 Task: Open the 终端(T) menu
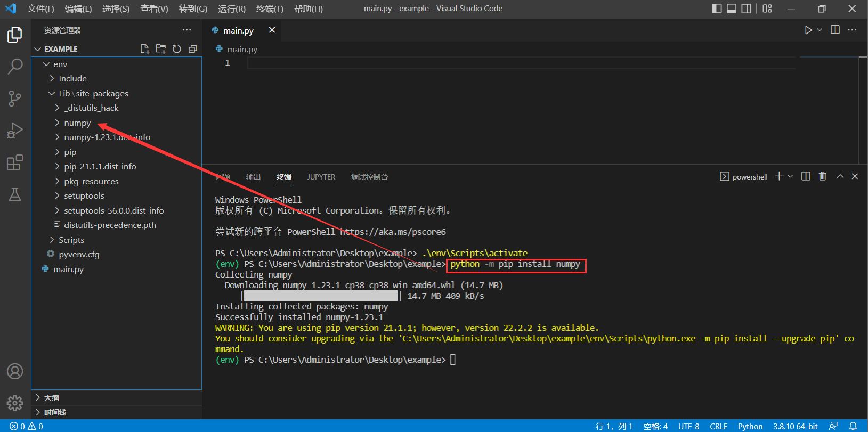click(x=270, y=9)
